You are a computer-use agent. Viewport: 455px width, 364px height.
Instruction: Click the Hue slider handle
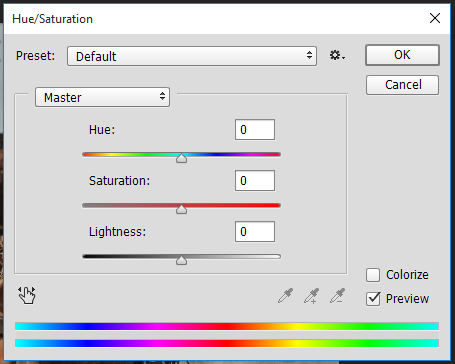coord(181,158)
